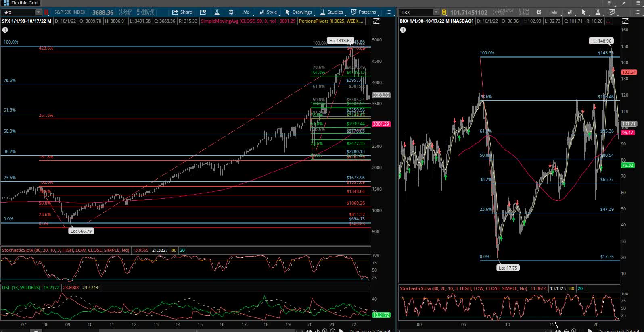The image size is (644, 332).
Task: Expand the SPX symbol dropdown arrow
Action: coord(38,12)
